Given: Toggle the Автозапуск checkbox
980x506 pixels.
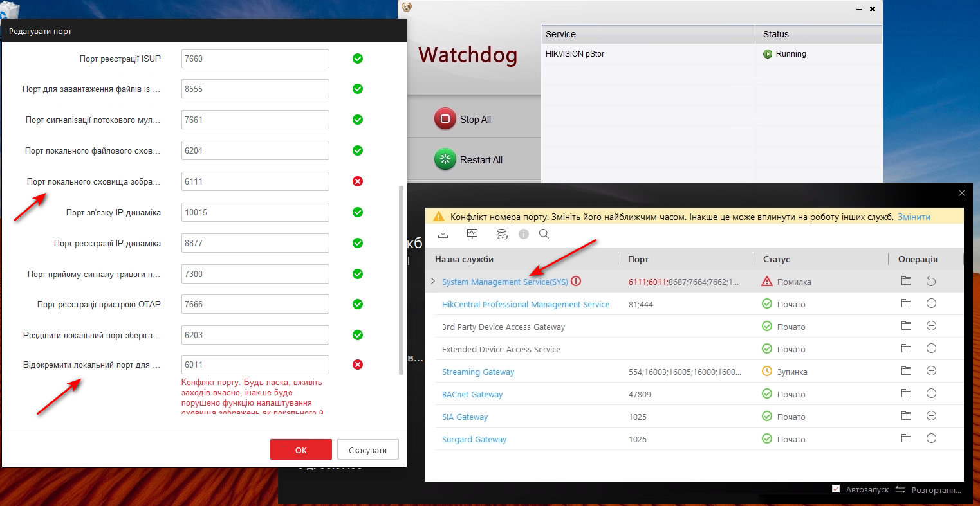Looking at the screenshot, I should click(x=836, y=489).
